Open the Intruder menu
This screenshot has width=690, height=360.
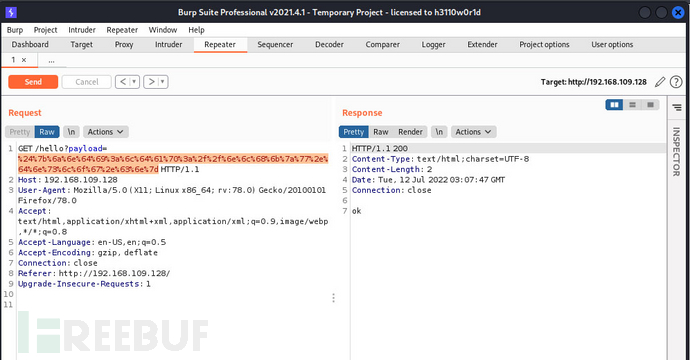click(82, 30)
